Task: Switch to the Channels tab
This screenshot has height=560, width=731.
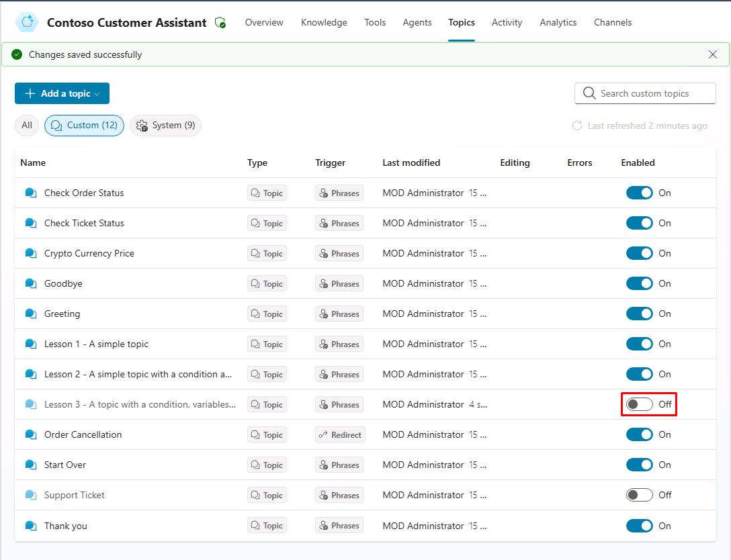Action: [x=613, y=22]
